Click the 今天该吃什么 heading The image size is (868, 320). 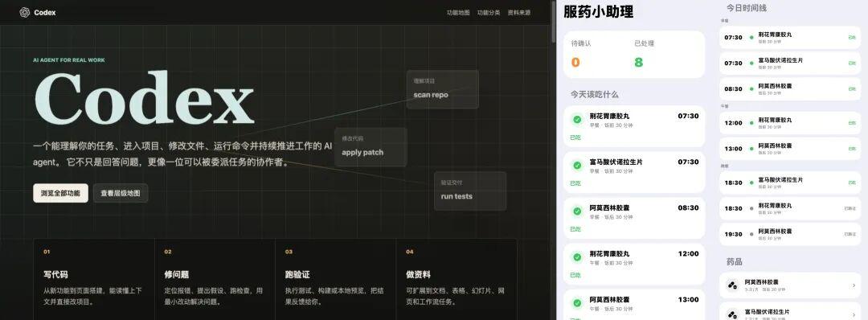(595, 95)
